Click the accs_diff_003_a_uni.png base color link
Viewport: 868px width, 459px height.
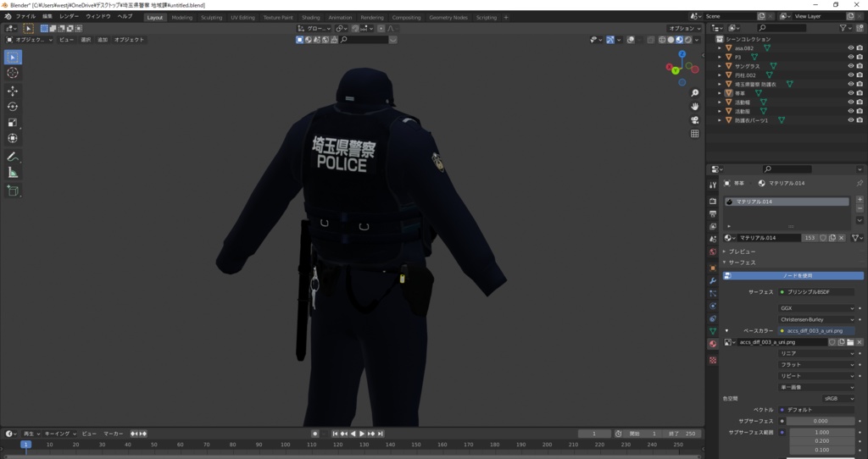816,331
